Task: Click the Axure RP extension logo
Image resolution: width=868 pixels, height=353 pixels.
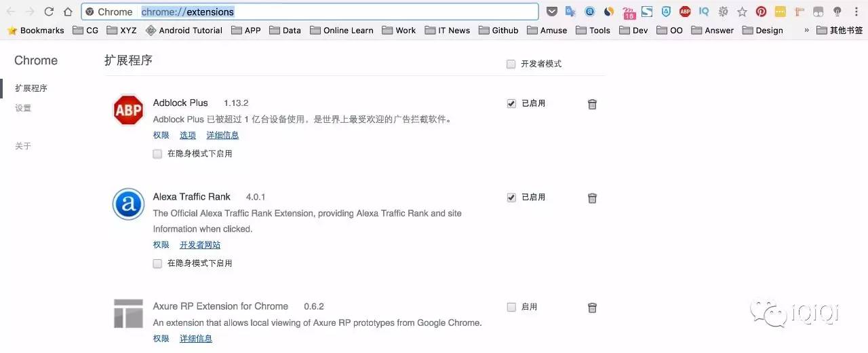Action: tap(128, 314)
